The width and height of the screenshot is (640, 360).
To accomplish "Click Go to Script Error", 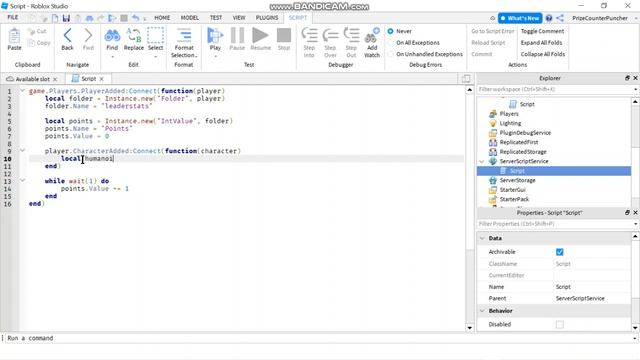I will 493,31.
